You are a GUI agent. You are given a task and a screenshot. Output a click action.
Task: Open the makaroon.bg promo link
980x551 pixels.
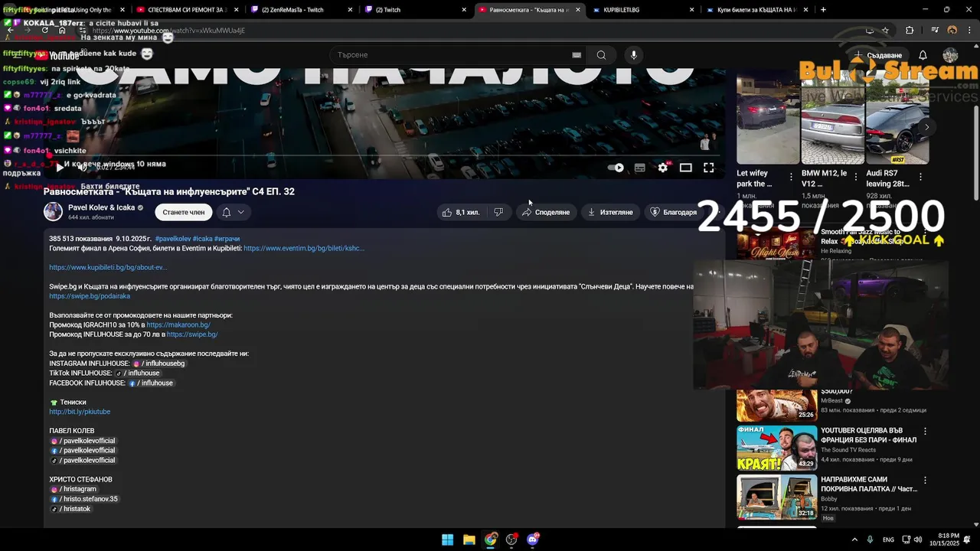178,325
